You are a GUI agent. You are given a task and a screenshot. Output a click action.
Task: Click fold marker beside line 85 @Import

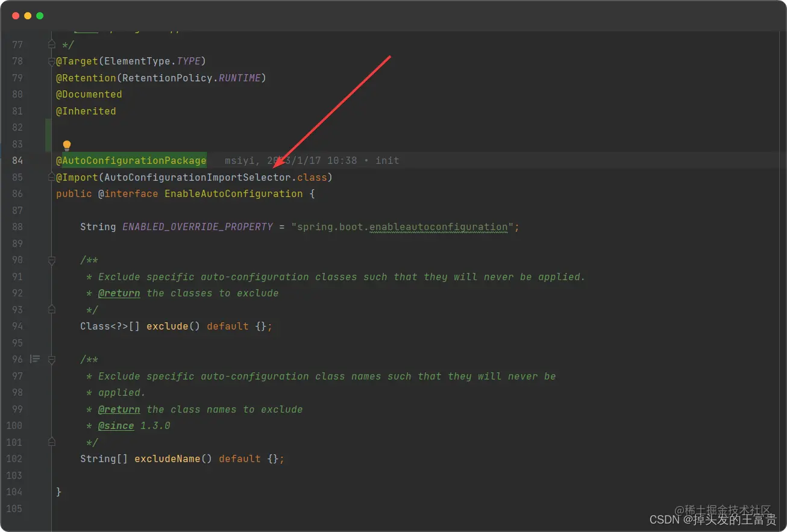[52, 177]
